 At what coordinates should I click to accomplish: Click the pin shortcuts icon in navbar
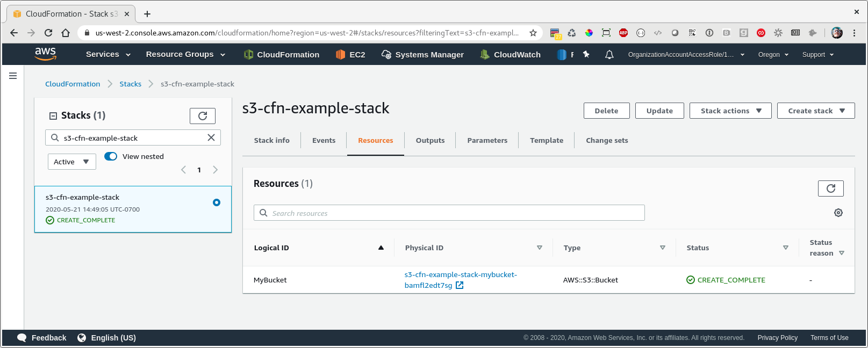point(586,54)
